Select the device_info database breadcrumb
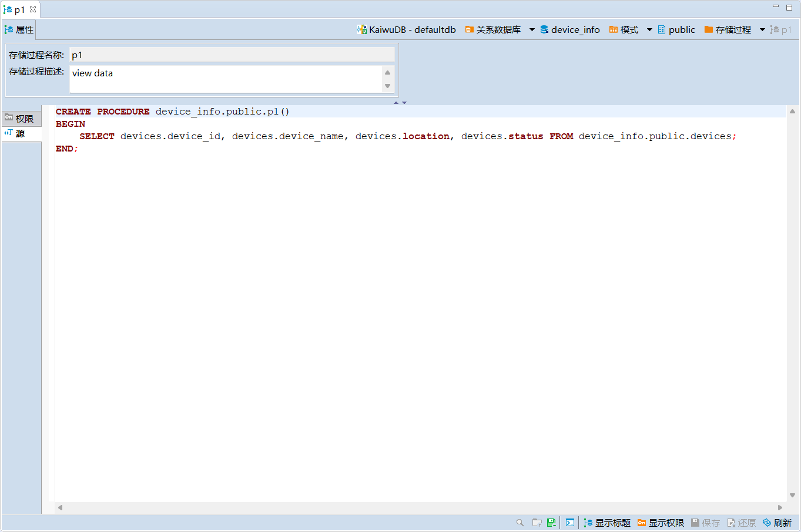Image resolution: width=801 pixels, height=532 pixels. click(570, 30)
